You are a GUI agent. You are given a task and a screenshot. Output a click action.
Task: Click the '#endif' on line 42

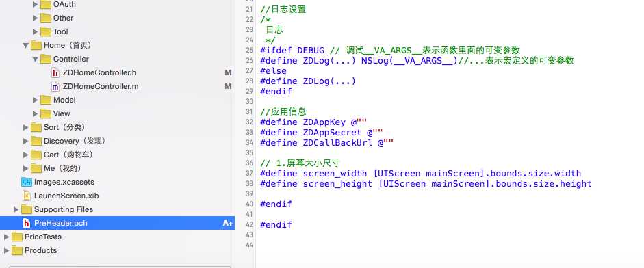coord(276,224)
